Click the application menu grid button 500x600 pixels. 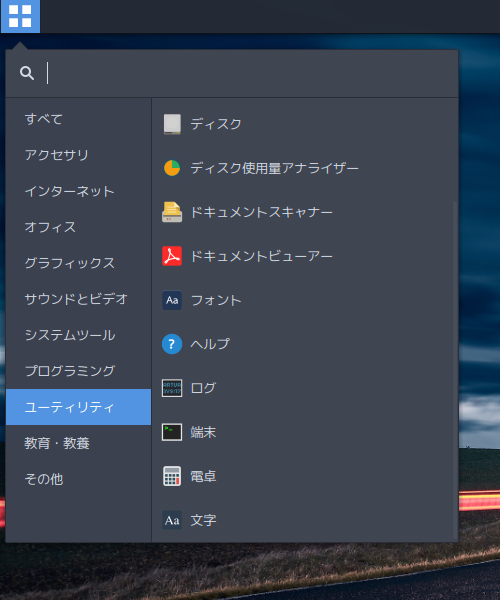tap(20, 16)
